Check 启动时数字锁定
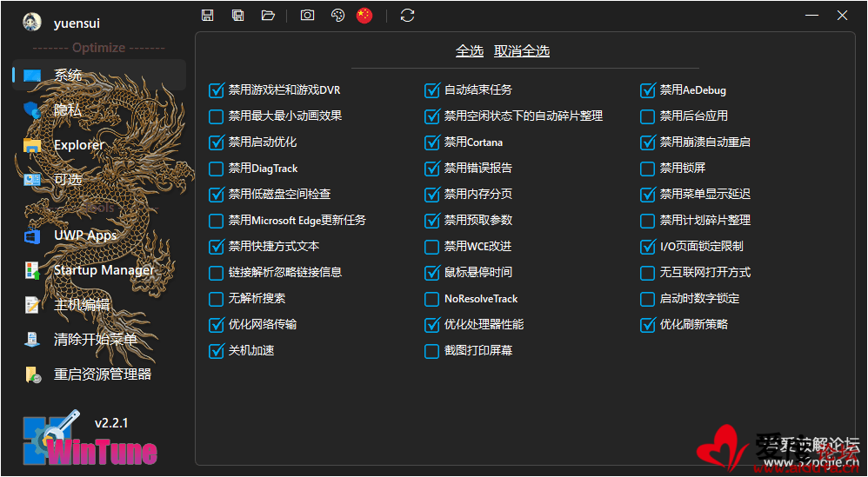The image size is (868, 477). pyautogui.click(x=648, y=299)
